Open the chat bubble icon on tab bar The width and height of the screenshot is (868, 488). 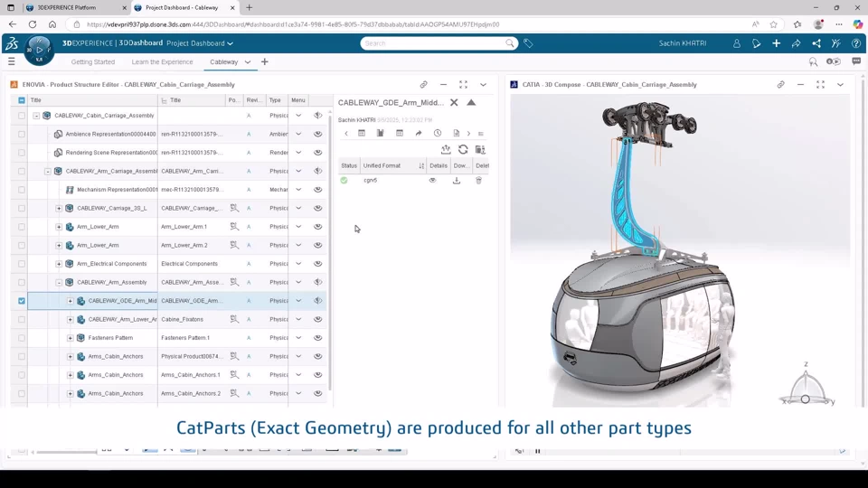(x=856, y=61)
